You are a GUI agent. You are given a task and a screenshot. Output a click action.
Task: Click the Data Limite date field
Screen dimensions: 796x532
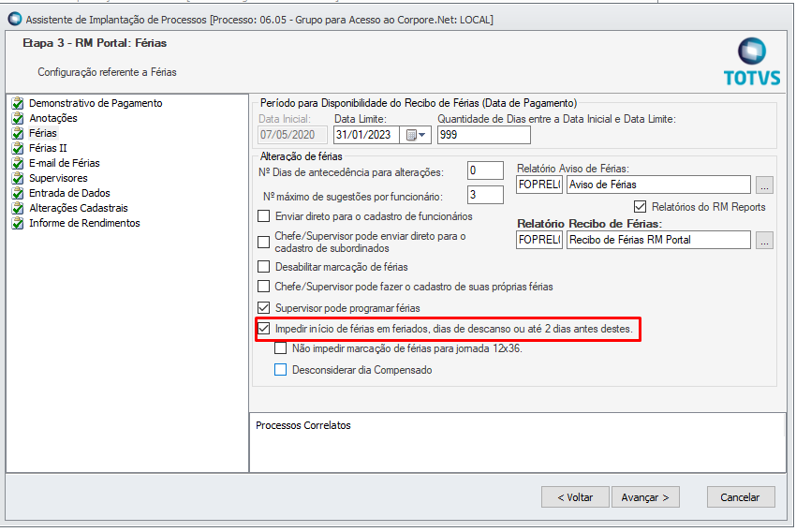(366, 135)
